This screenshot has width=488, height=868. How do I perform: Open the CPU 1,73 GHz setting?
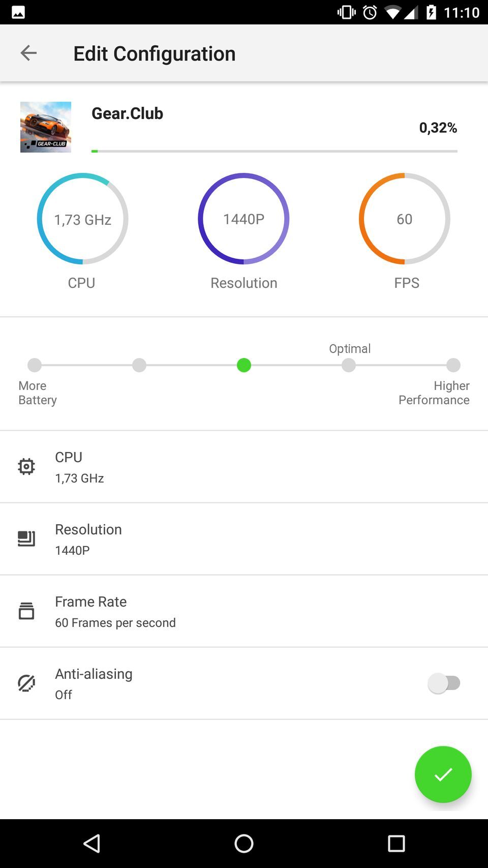click(x=244, y=467)
